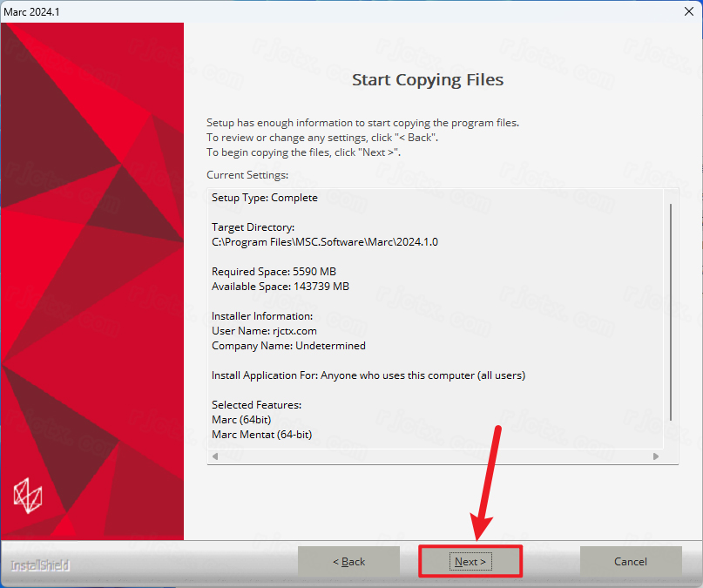The width and height of the screenshot is (703, 588).
Task: Click the Marc 2024.1 title bar text
Action: (x=32, y=12)
